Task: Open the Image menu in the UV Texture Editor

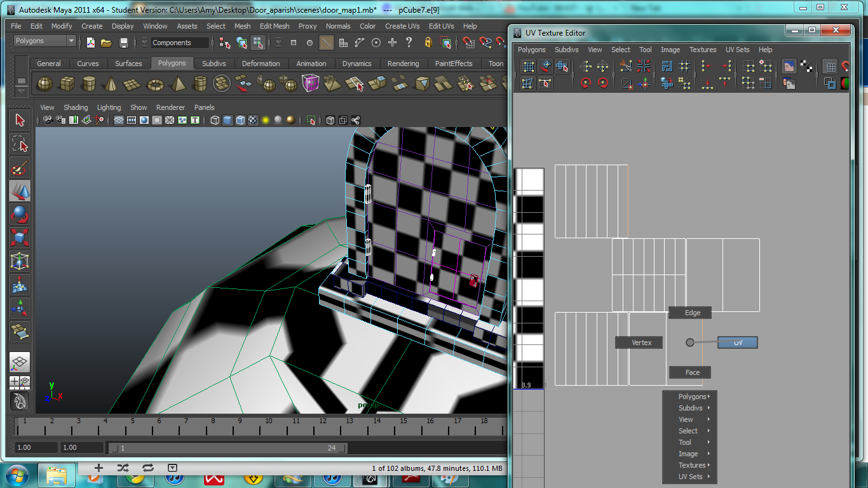Action: pos(670,50)
